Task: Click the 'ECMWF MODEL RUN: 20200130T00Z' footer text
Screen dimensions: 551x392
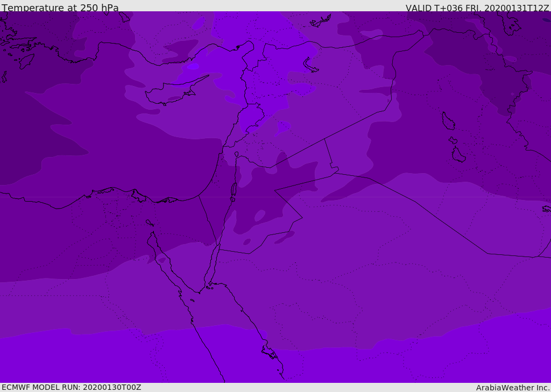Action: [x=72, y=387]
